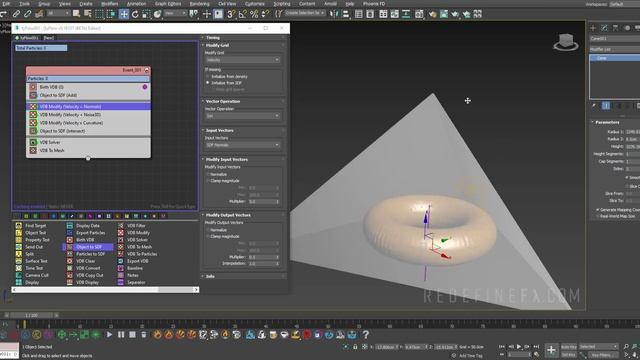Select the VDB Solver operator in event
640x360 pixels.
(89, 142)
